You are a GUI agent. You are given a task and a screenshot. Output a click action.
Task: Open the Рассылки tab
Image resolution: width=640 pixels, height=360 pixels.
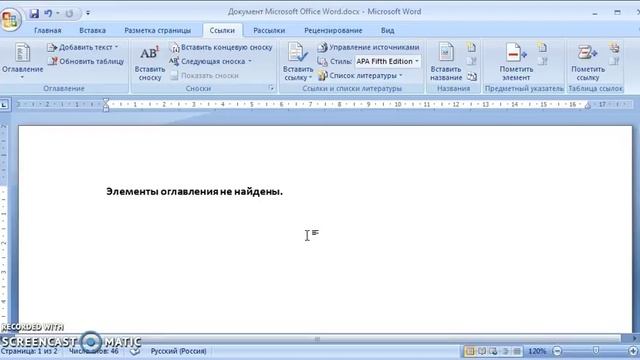tap(269, 31)
